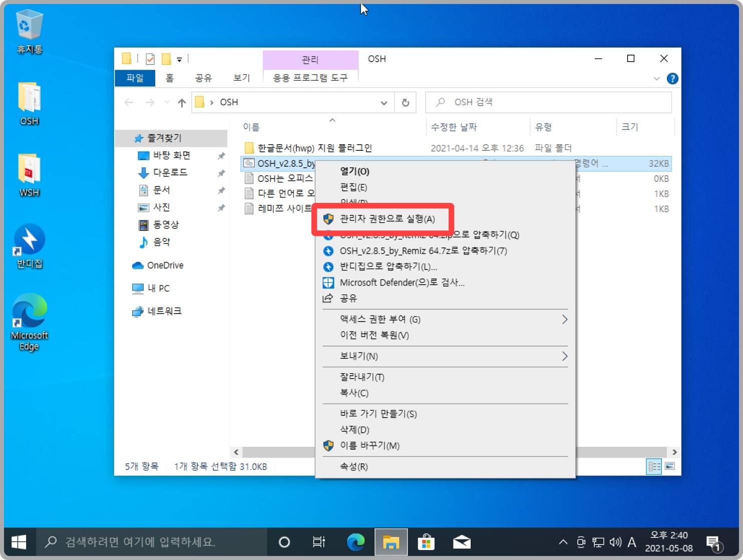Open the volume control from system tray
This screenshot has width=743, height=560.
pyautogui.click(x=614, y=542)
